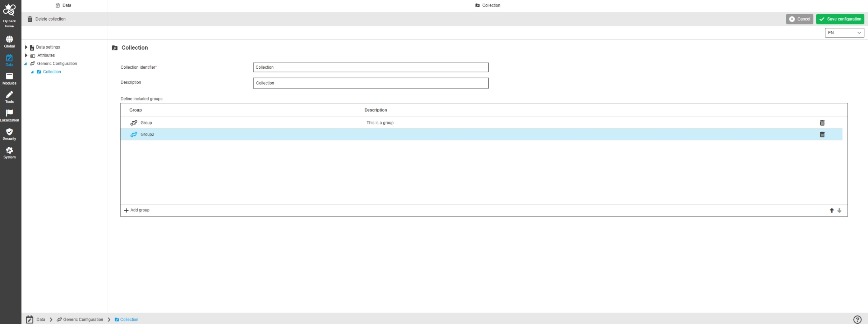868x324 pixels.
Task: Select Data settings in the tree
Action: click(x=48, y=47)
